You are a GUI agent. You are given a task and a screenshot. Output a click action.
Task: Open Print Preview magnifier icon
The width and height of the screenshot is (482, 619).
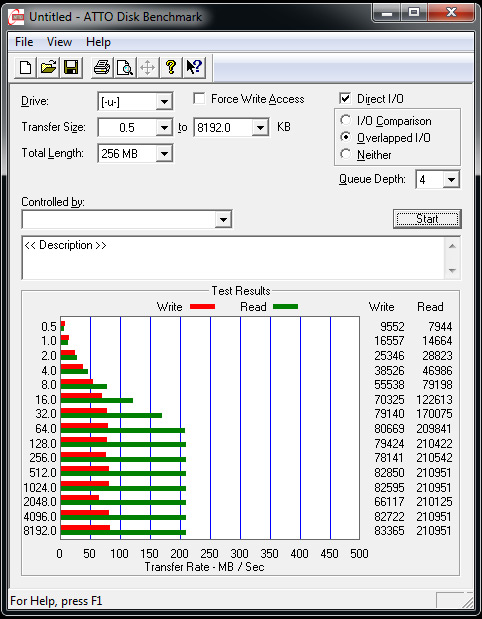pyautogui.click(x=125, y=67)
